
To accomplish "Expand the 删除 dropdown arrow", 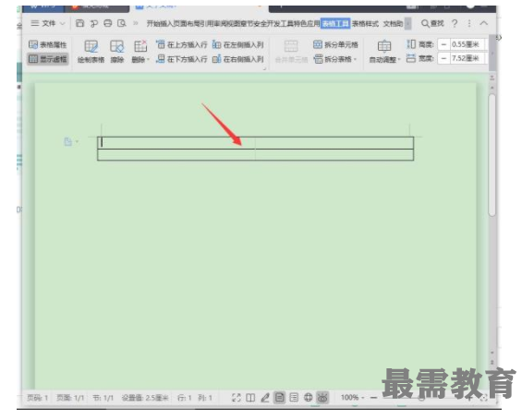I will [148, 60].
